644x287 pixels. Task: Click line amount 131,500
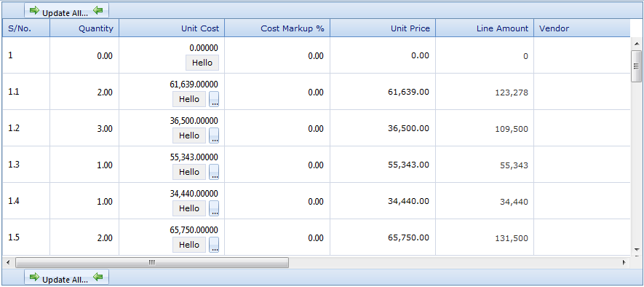pos(512,238)
